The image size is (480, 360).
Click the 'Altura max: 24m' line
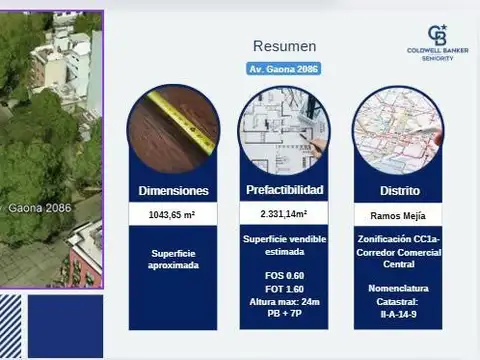tap(284, 302)
